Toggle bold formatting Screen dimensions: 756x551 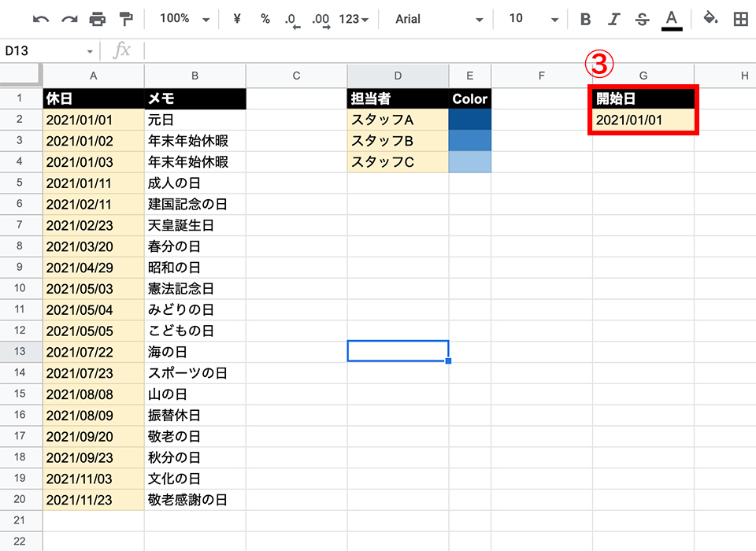pyautogui.click(x=585, y=19)
